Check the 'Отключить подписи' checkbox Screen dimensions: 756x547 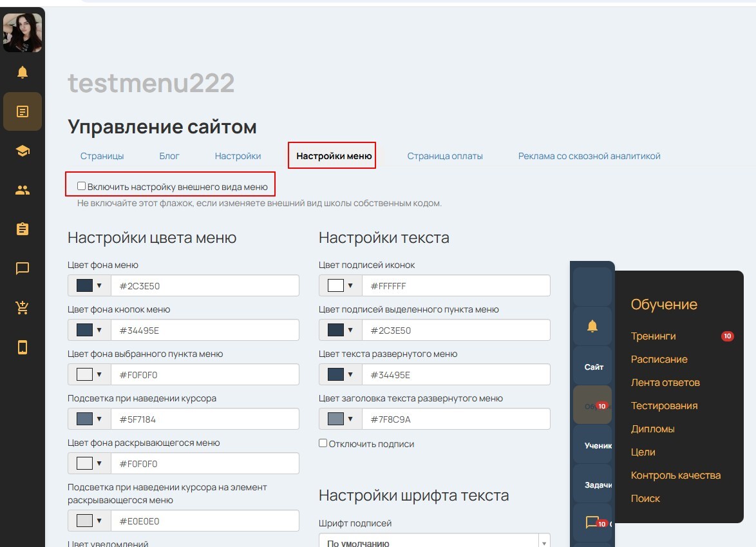(x=323, y=443)
